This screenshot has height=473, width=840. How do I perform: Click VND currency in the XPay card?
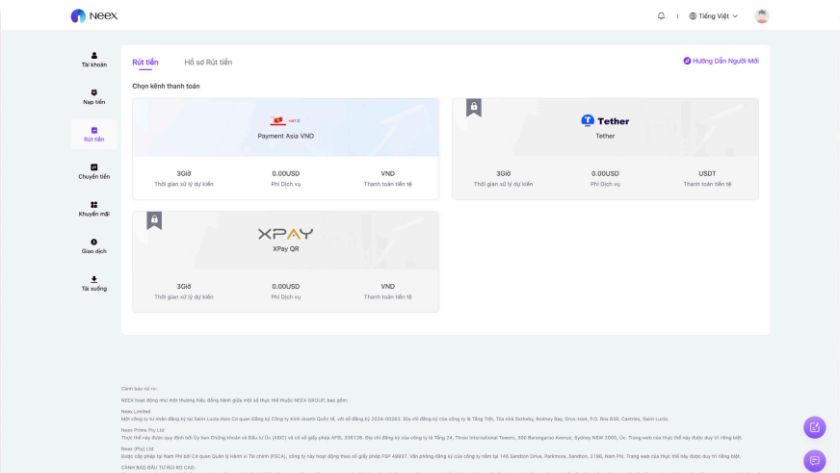pos(388,287)
